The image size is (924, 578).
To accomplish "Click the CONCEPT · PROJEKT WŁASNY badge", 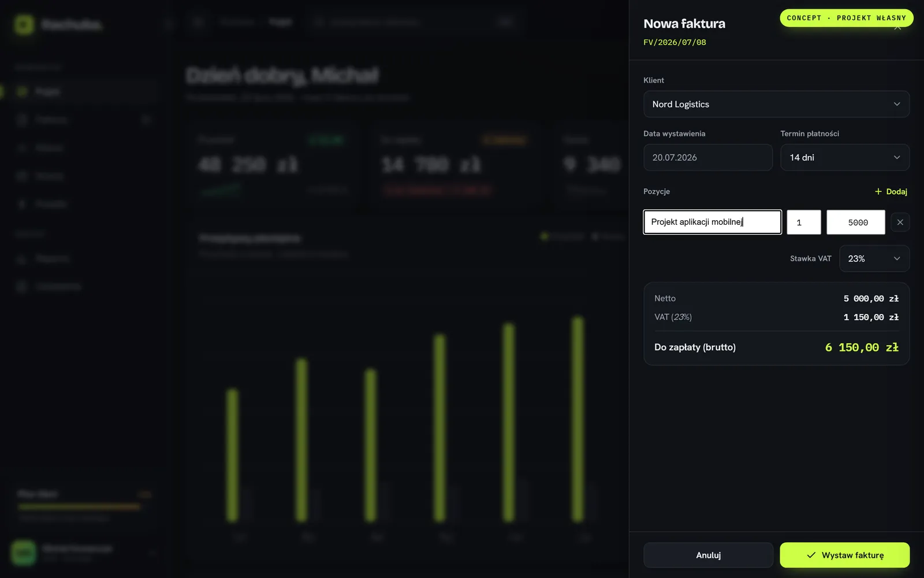I will (847, 18).
